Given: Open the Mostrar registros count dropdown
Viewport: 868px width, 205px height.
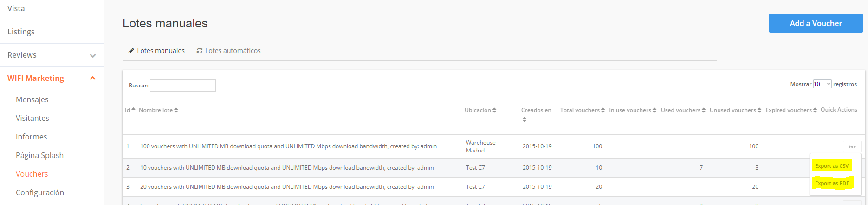Looking at the screenshot, I should pyautogui.click(x=822, y=84).
